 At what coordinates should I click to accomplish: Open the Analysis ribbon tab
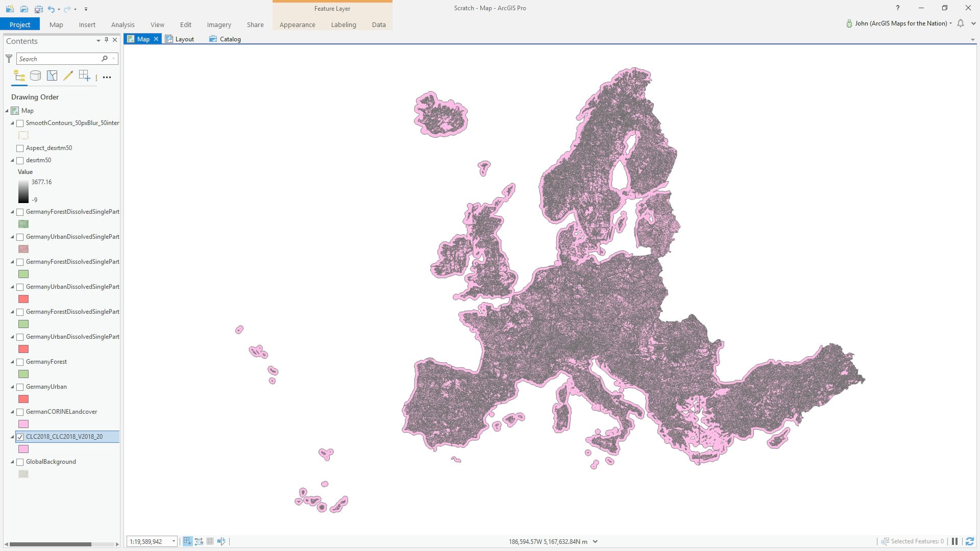[122, 24]
